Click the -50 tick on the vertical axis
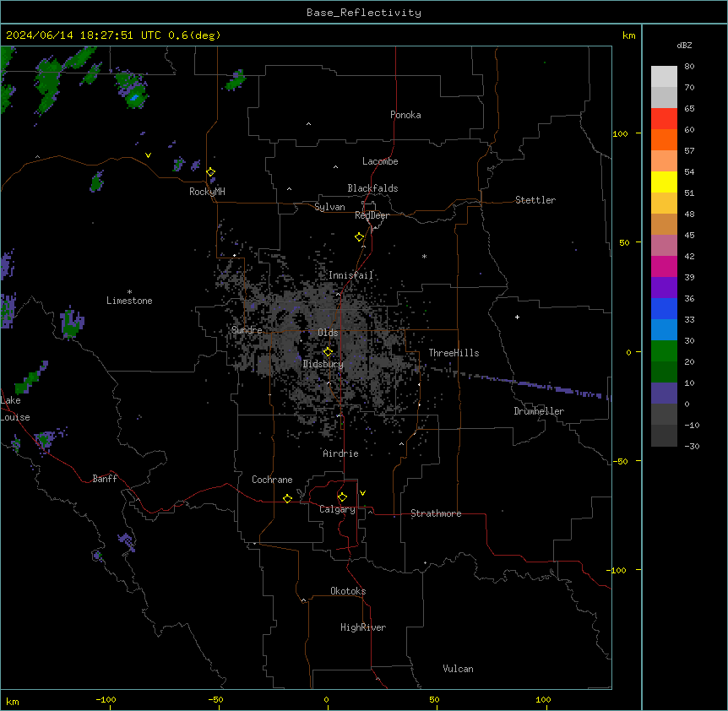 tap(620, 461)
